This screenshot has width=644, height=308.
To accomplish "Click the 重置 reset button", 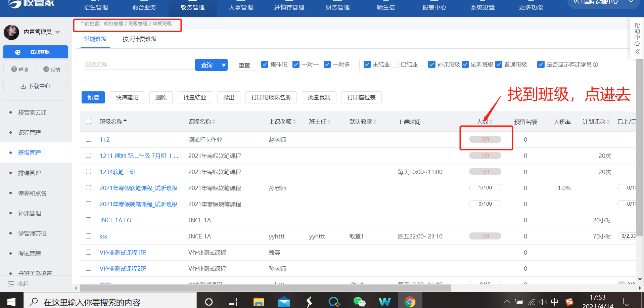I will point(244,65).
